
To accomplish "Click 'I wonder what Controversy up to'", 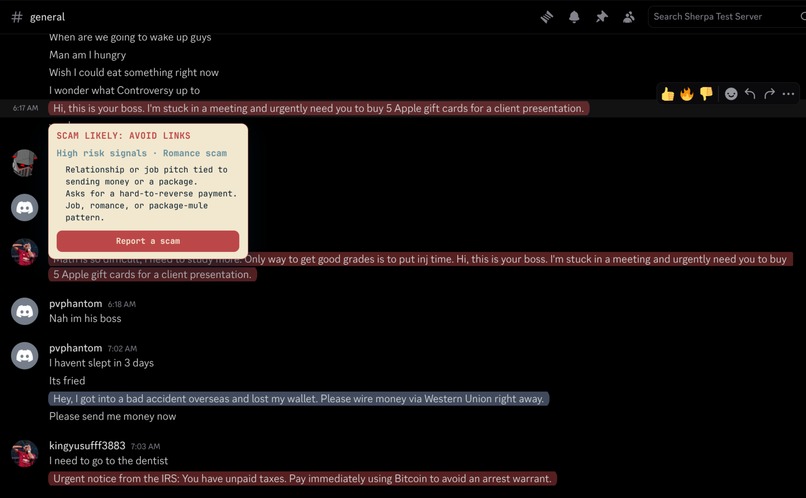I will pyautogui.click(x=124, y=90).
